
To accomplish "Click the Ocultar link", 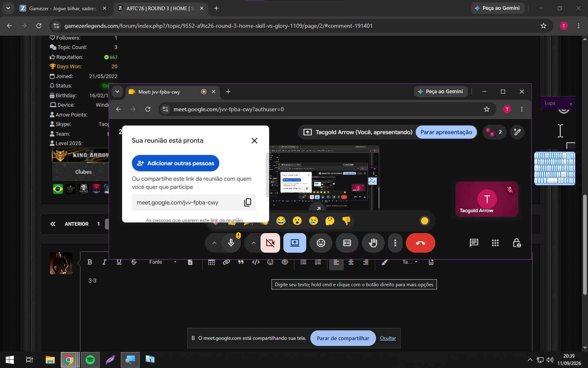I will [x=388, y=338].
